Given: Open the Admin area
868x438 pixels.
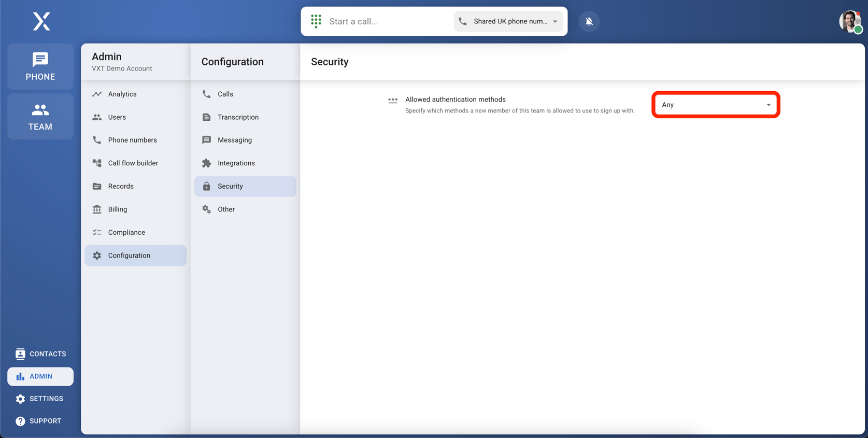Looking at the screenshot, I should click(x=40, y=376).
